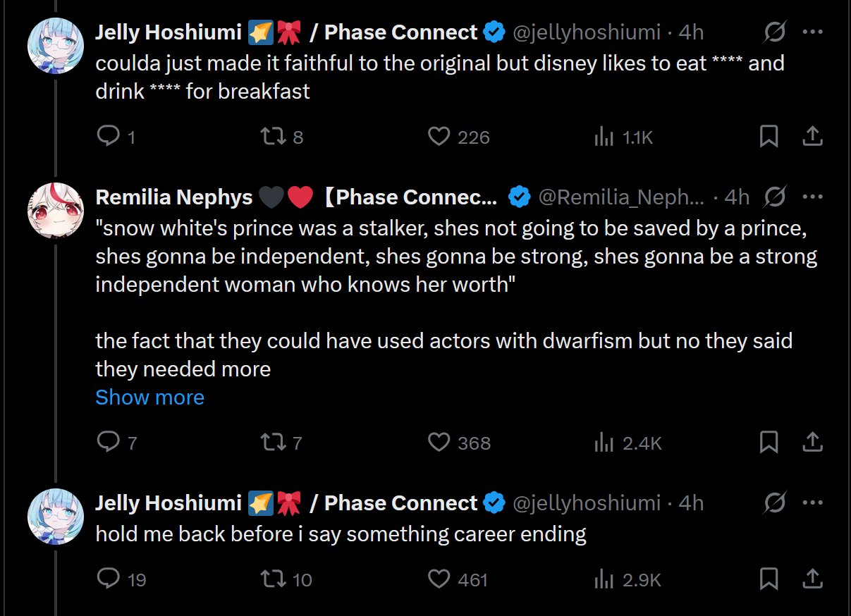Repost the tweet with 8 reposts
The width and height of the screenshot is (851, 616).
pos(271,136)
